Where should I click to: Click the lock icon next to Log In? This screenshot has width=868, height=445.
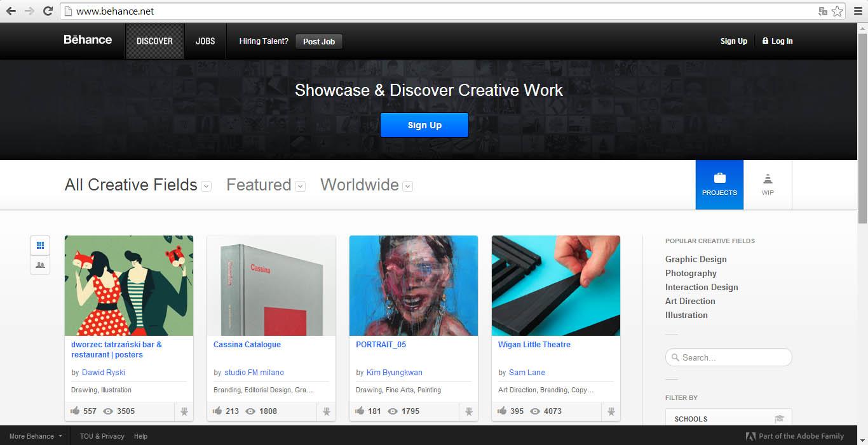click(765, 41)
